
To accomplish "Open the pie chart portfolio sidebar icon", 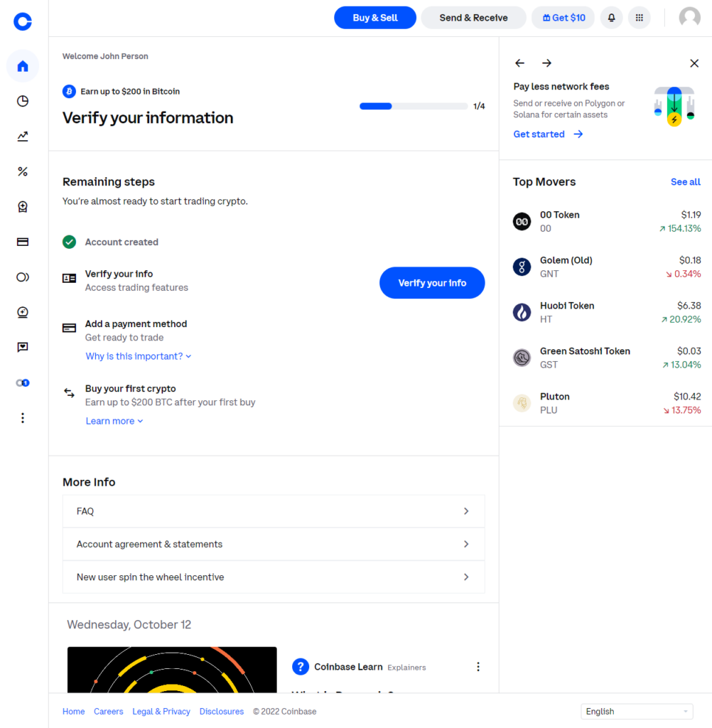I will 22,101.
